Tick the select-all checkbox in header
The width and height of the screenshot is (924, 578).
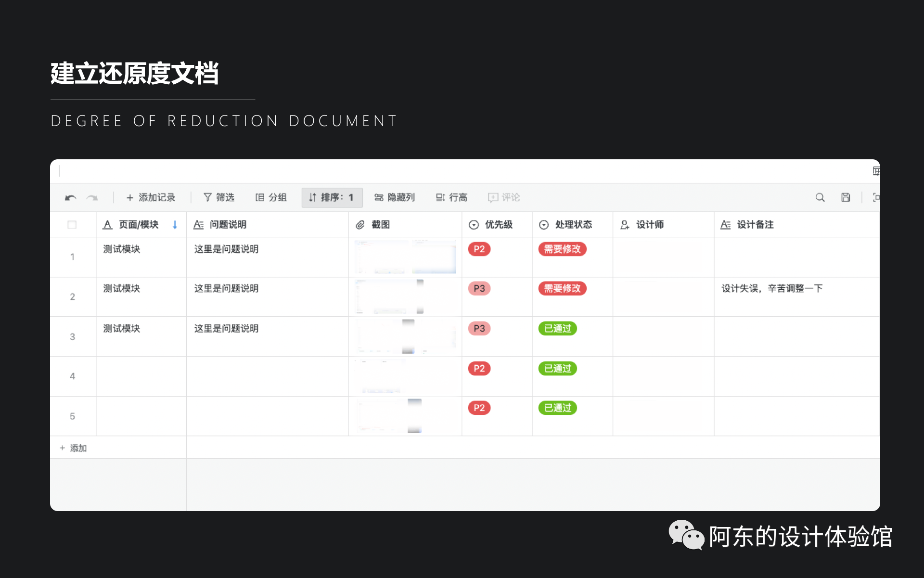(72, 225)
